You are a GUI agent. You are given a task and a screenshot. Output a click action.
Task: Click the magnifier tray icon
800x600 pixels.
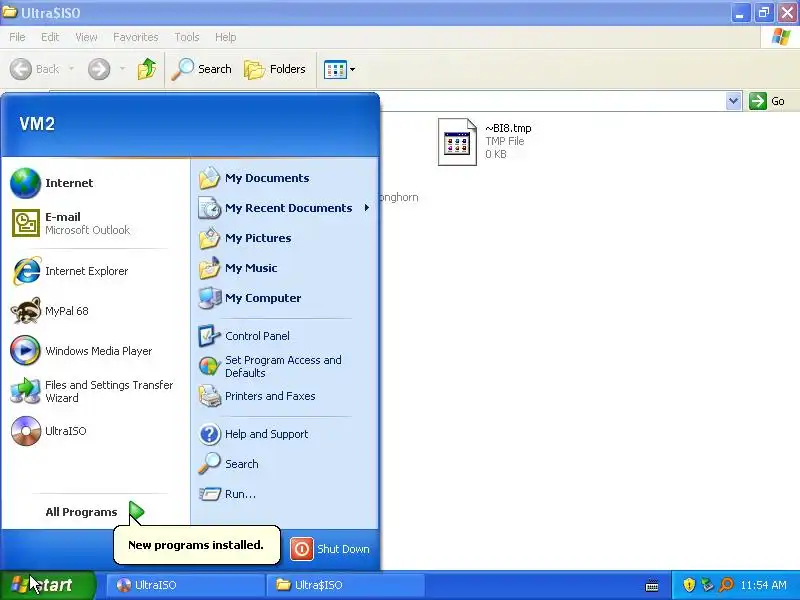(726, 585)
